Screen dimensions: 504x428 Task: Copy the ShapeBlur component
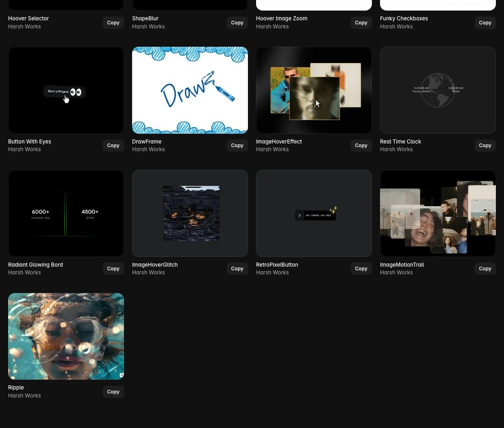pyautogui.click(x=237, y=23)
